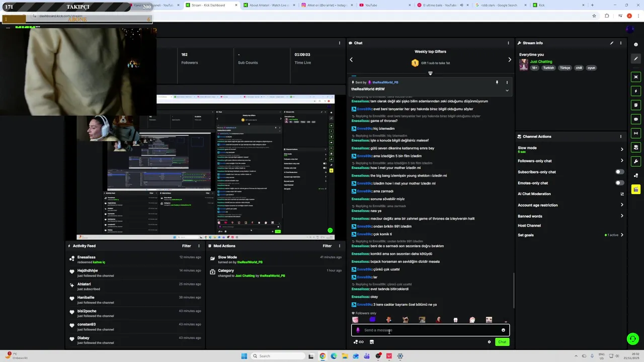Click the wrench stream info sidebar icon
Viewport: 644px width, 362px height.
tap(636, 161)
